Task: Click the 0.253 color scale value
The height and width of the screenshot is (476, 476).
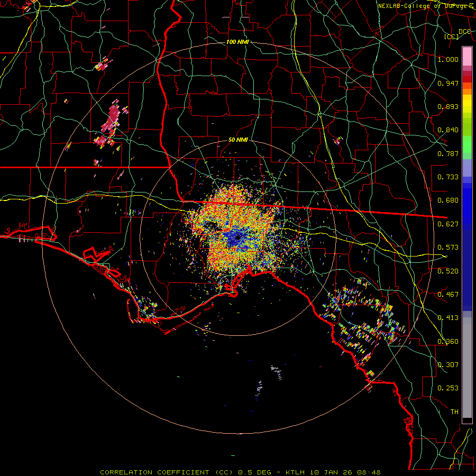Action: (x=448, y=388)
